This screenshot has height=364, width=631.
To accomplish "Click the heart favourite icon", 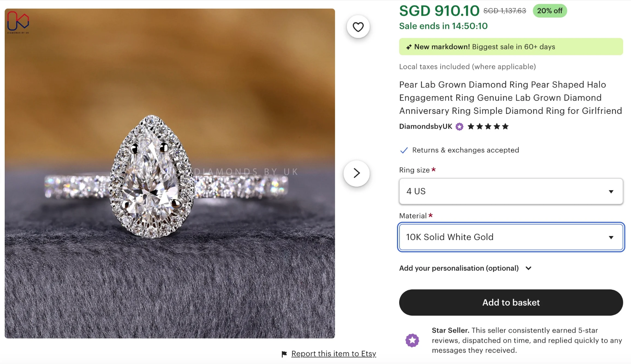I will coord(358,27).
